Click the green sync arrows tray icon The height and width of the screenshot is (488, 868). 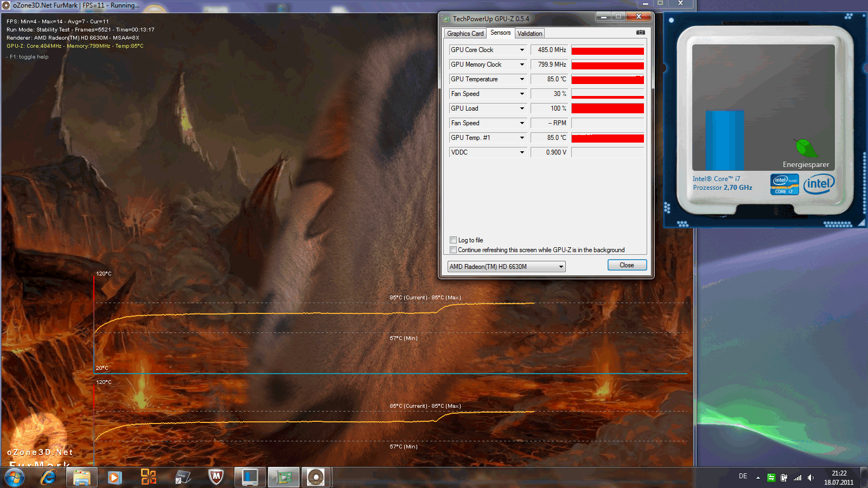[x=771, y=478]
